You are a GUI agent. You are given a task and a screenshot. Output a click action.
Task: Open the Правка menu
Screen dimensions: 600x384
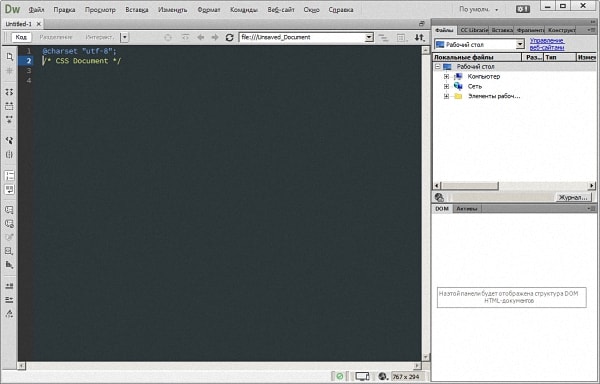coord(64,10)
